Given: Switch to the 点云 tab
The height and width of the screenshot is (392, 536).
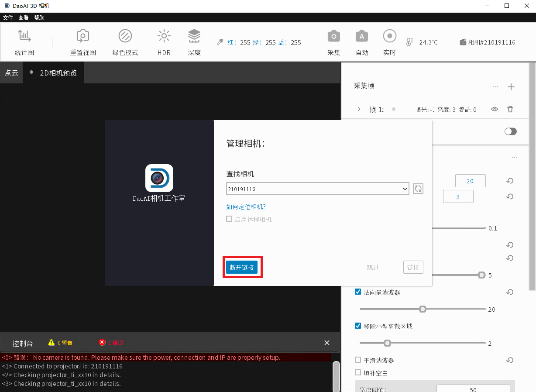Looking at the screenshot, I should tap(11, 73).
